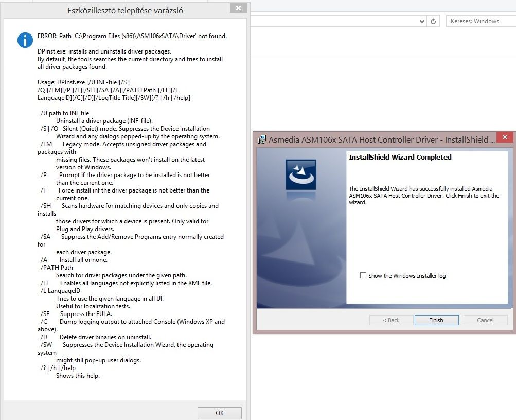Click the InstallShield Wizard Completed heading
The height and width of the screenshot is (420, 516).
(x=400, y=157)
